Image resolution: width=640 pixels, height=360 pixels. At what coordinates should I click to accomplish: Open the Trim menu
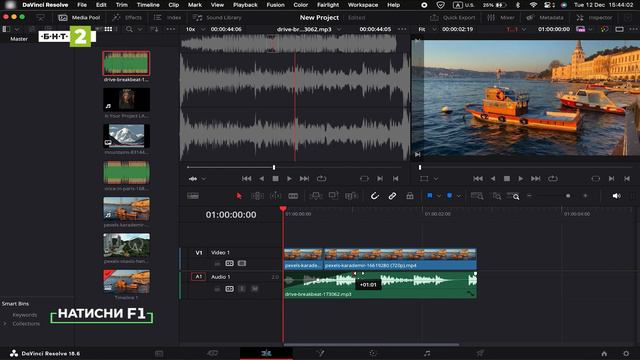tap(122, 5)
